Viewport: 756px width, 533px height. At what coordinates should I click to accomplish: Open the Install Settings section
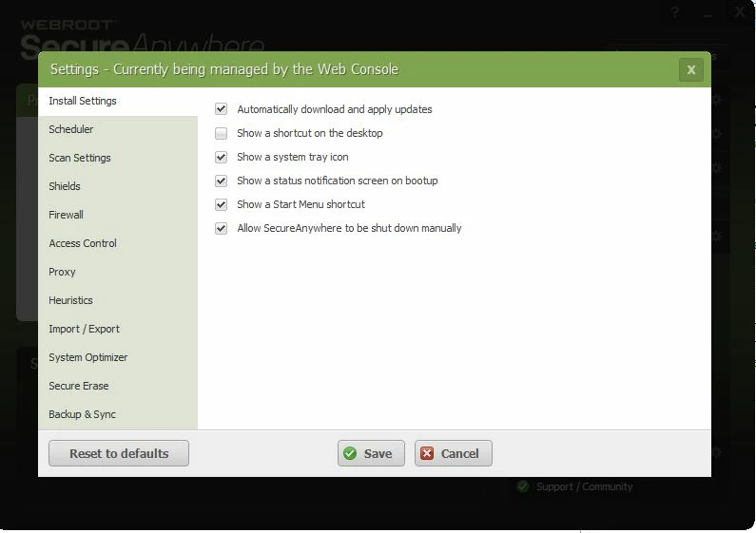118,102
